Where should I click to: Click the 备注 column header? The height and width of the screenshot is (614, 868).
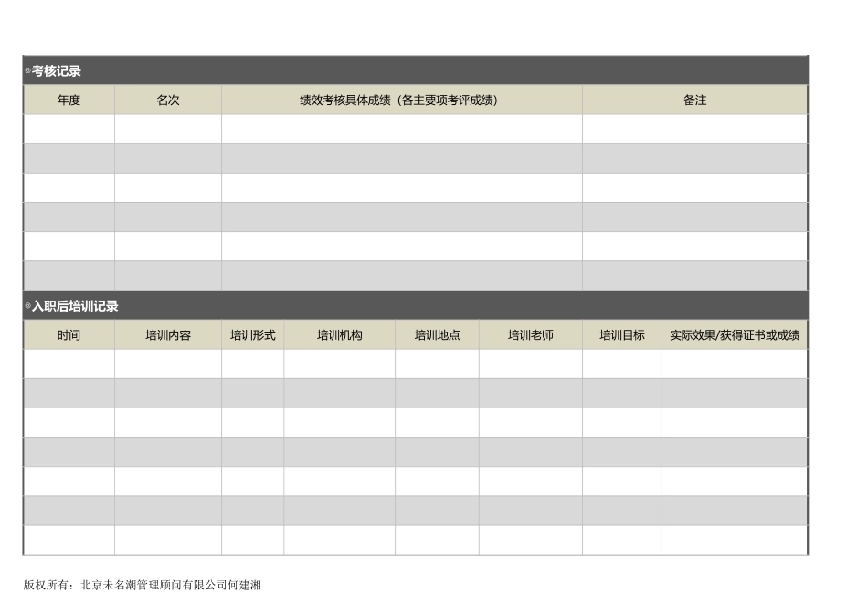[694, 101]
